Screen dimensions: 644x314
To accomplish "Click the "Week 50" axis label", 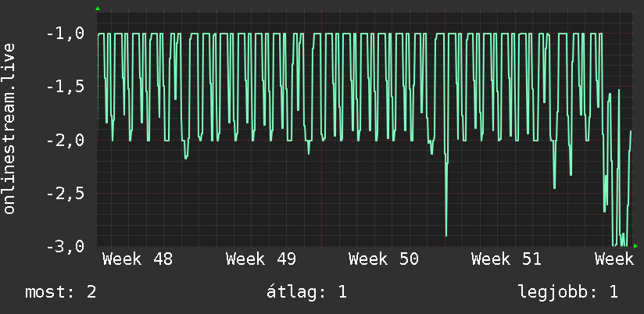I will point(384,259).
